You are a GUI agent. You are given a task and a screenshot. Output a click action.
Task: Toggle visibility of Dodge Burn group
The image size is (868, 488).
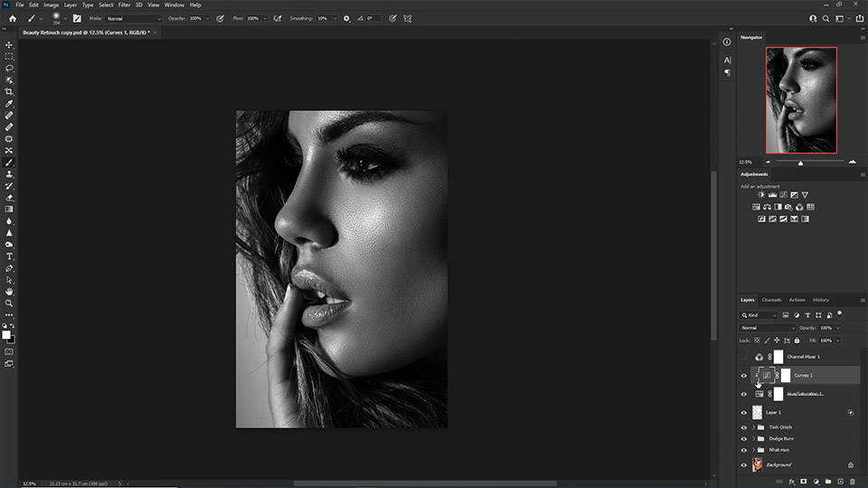pyautogui.click(x=744, y=438)
